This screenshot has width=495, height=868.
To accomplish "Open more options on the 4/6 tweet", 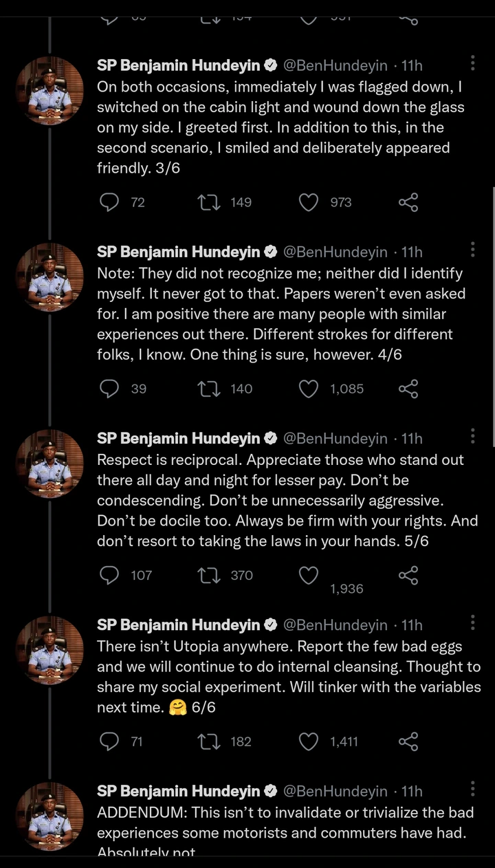I will click(472, 250).
